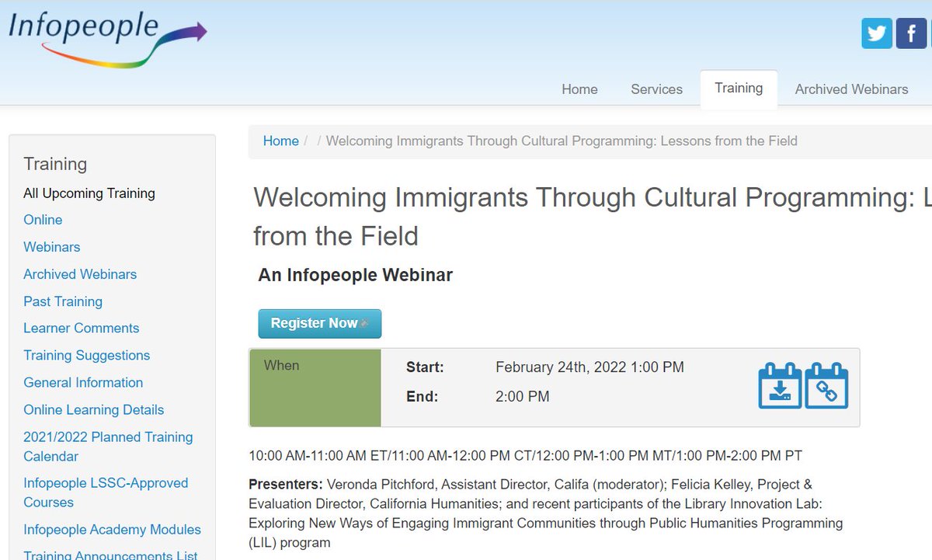Open 2021/2022 Planned Training Calendar link
932x560 pixels.
[108, 447]
